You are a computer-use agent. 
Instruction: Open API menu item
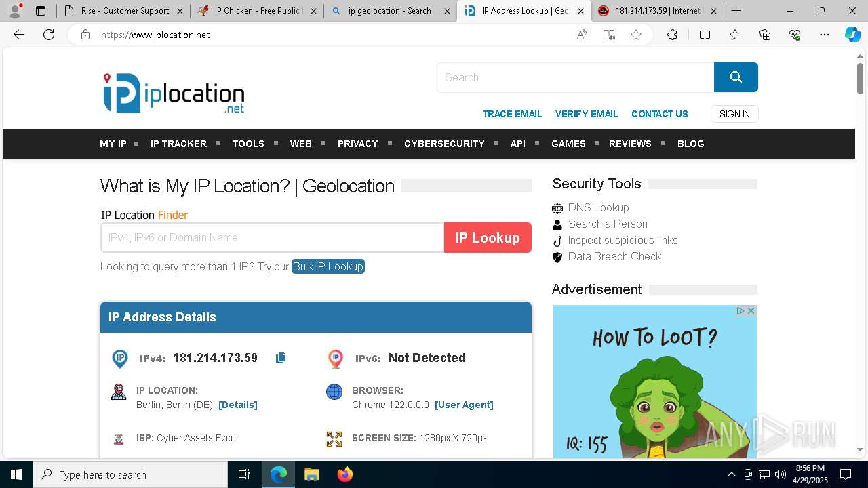coord(518,144)
